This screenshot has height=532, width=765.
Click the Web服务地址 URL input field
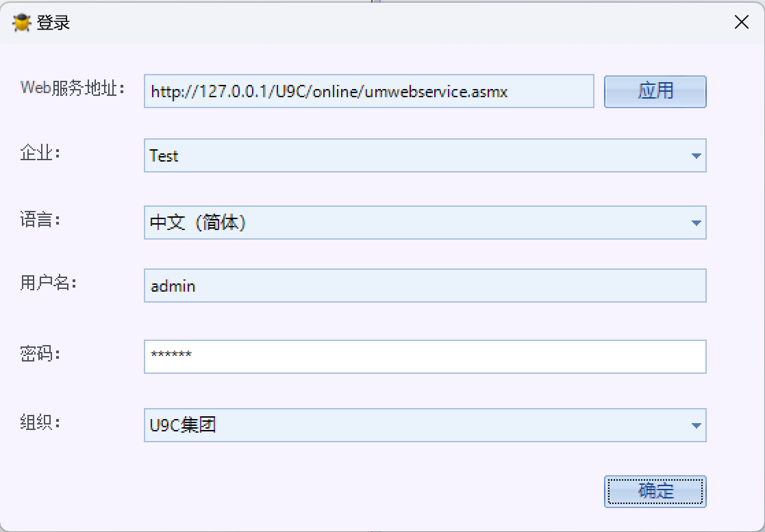tap(368, 92)
